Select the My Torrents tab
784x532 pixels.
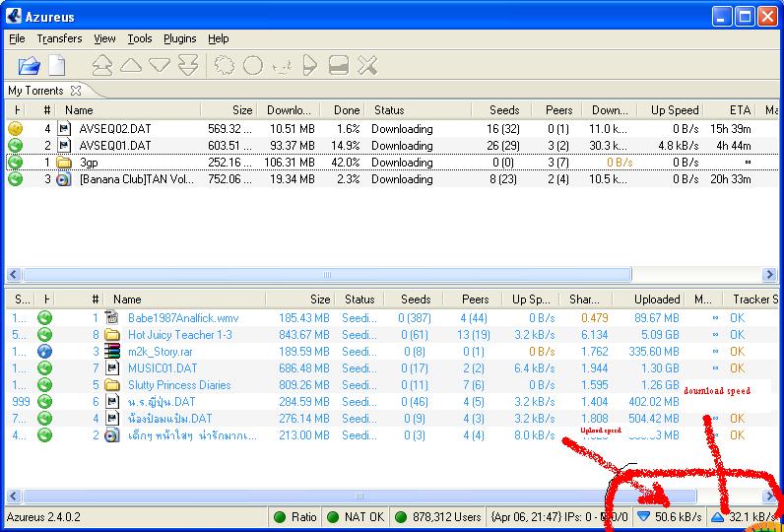(x=36, y=91)
